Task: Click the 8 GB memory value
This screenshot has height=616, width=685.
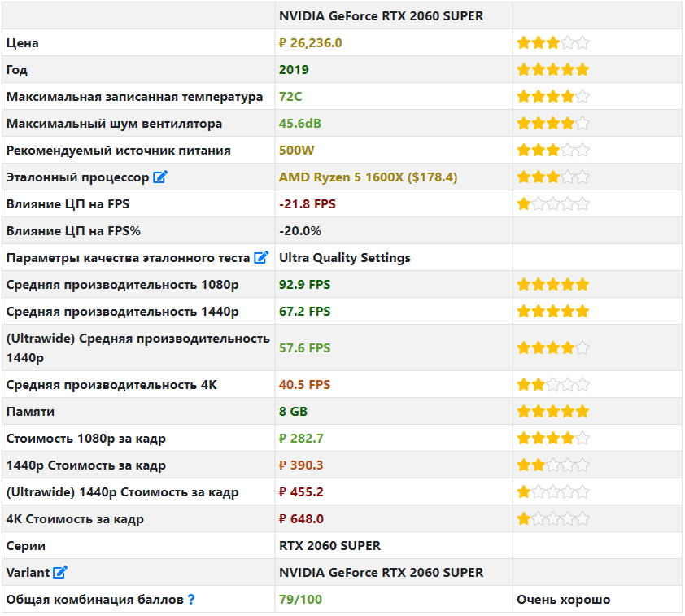Action: (x=293, y=411)
